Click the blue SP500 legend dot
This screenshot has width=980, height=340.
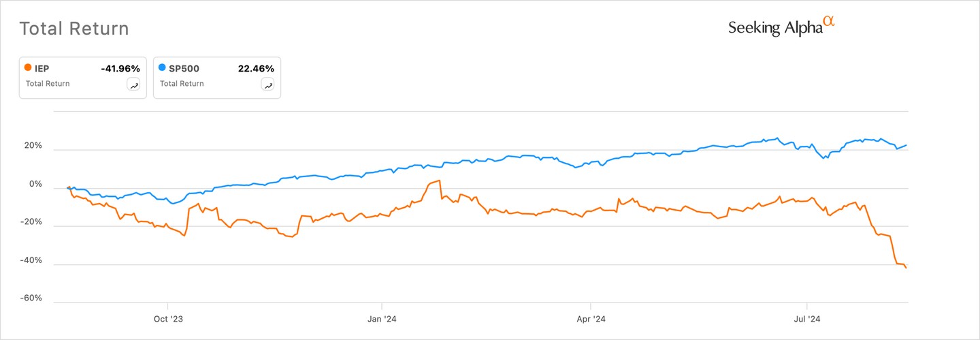(161, 68)
